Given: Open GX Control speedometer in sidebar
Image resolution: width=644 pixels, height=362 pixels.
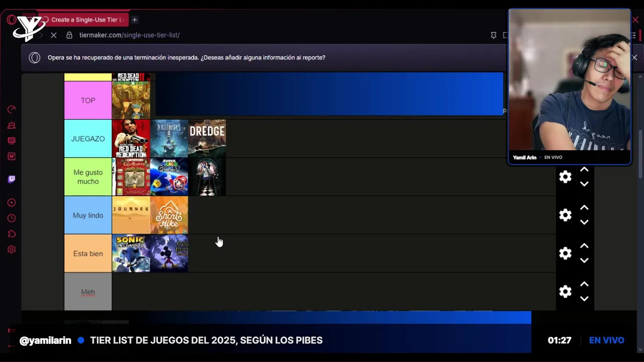Looking at the screenshot, I should pos(12,110).
